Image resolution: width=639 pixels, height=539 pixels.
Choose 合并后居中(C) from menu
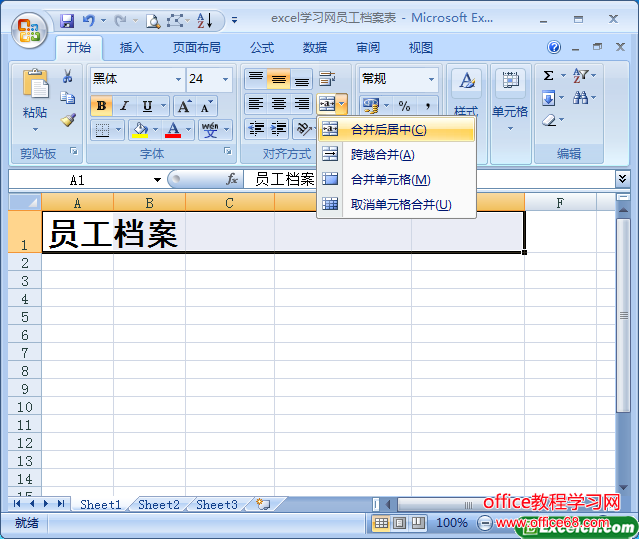(x=397, y=130)
